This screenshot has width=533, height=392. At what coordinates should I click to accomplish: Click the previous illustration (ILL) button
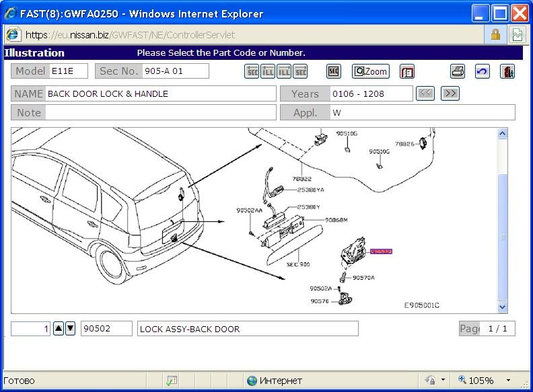268,71
